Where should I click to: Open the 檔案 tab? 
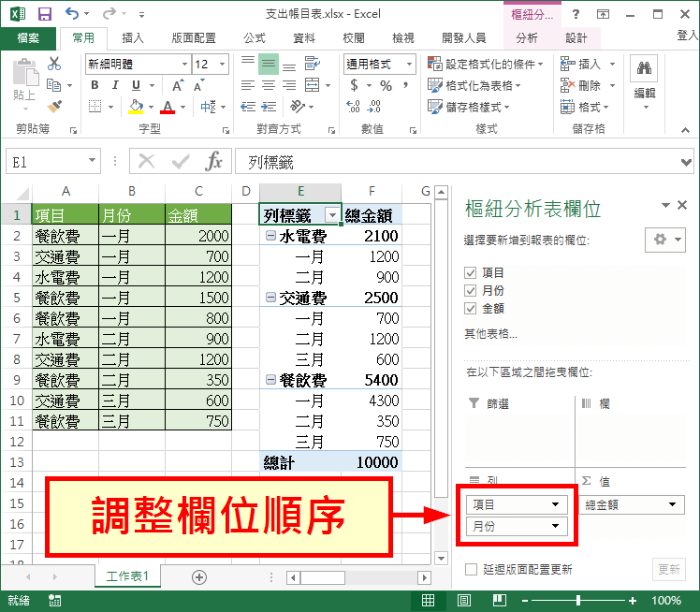point(28,38)
